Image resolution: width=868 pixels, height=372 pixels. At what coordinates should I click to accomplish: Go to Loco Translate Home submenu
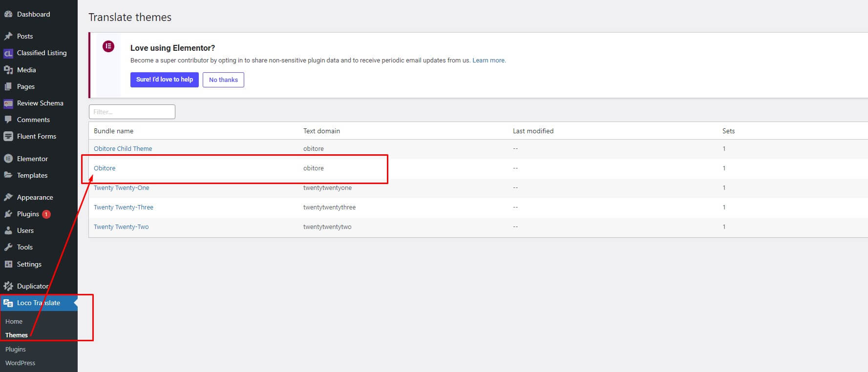click(14, 321)
